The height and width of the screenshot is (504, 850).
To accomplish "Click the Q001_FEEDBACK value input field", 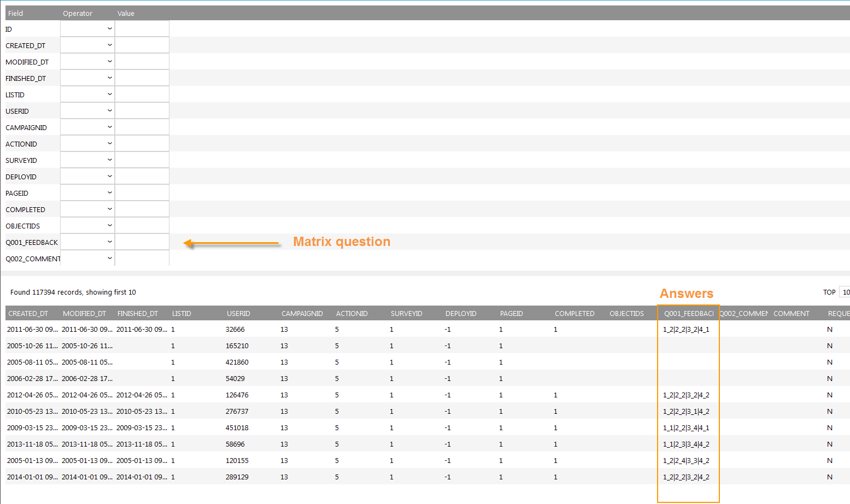I will 142,242.
